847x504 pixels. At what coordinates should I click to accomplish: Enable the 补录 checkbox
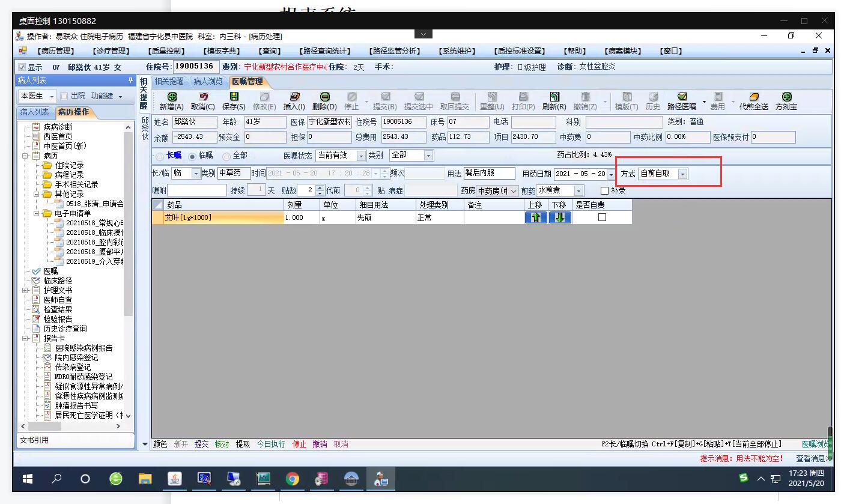point(604,191)
